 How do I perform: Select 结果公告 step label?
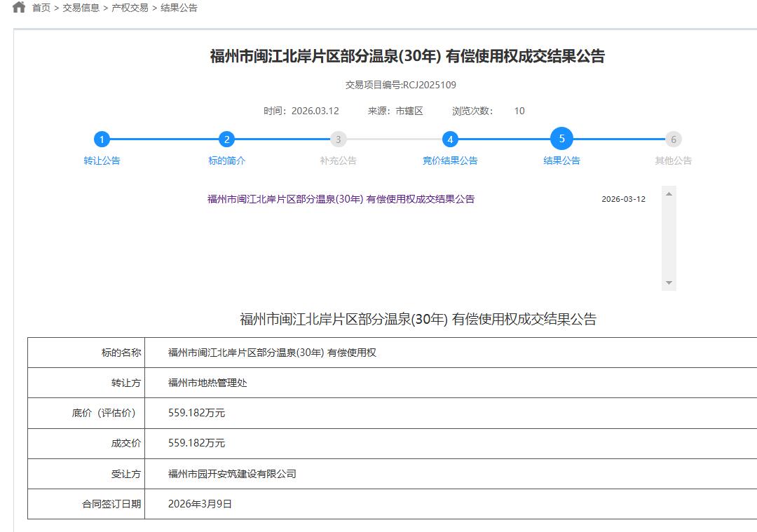561,161
